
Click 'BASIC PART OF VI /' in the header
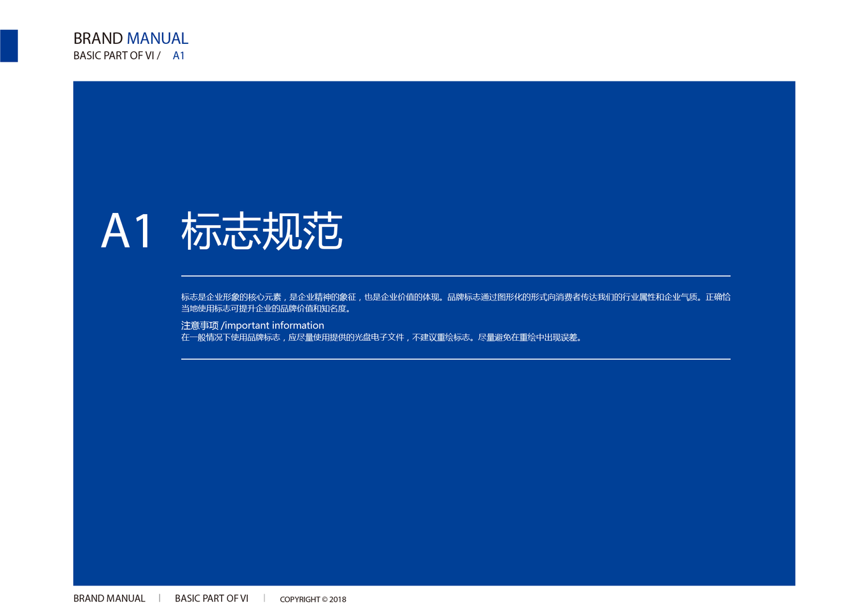pos(117,55)
